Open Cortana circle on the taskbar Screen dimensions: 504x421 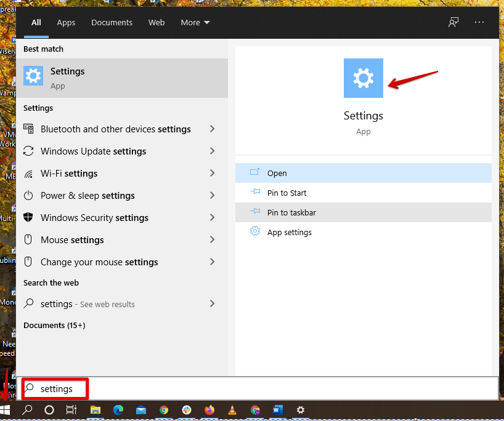[x=49, y=410]
